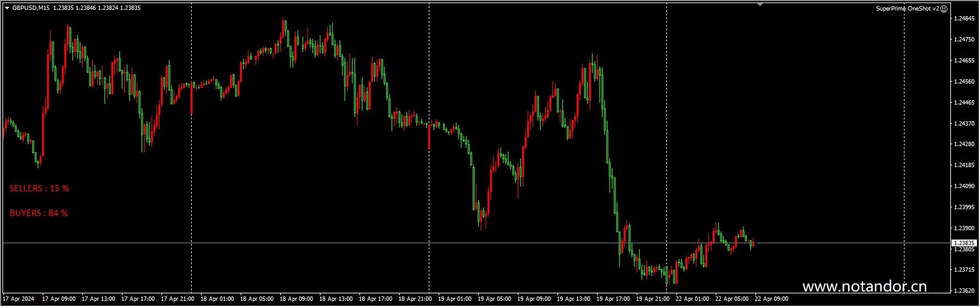Click the expert advisor smiley face icon
980x307 pixels.
[944, 9]
